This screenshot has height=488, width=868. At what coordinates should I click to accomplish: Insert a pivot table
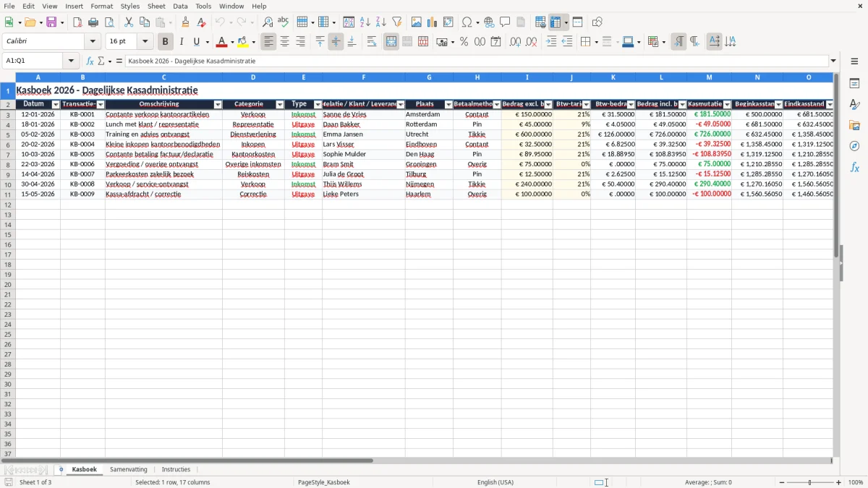tap(448, 22)
